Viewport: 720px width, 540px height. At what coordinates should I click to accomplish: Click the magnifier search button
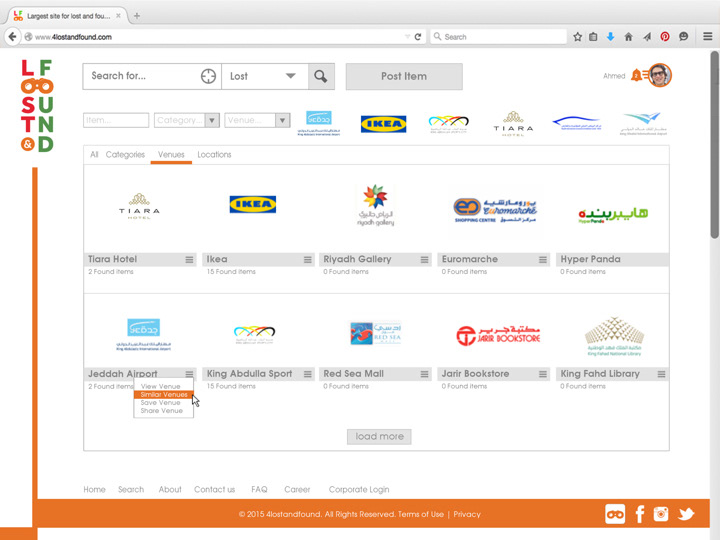pos(321,76)
